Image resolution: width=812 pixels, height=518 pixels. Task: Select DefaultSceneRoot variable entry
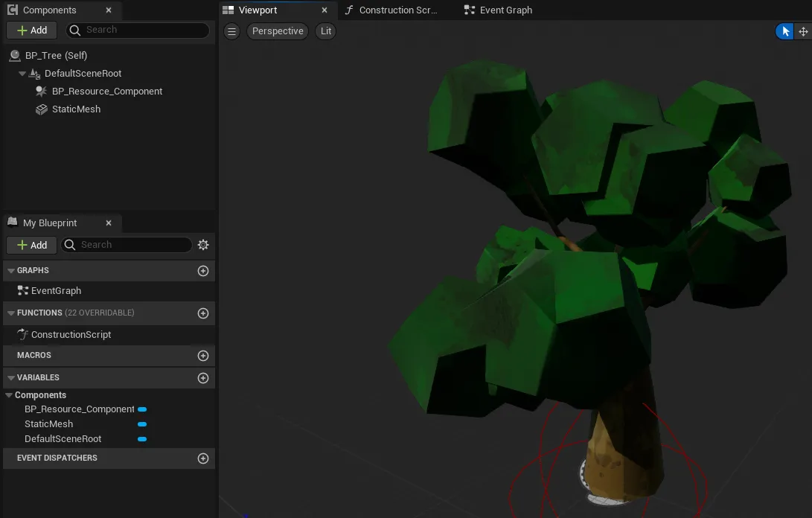click(x=63, y=439)
